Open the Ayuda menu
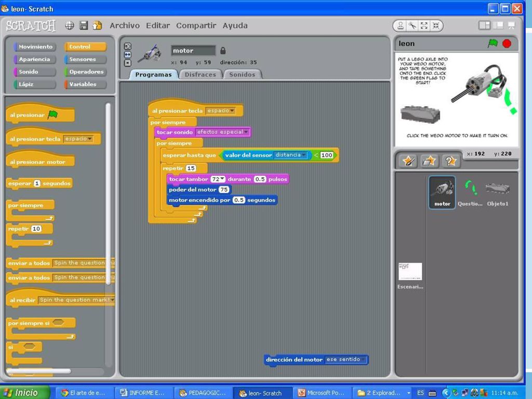The image size is (532, 399). (235, 26)
